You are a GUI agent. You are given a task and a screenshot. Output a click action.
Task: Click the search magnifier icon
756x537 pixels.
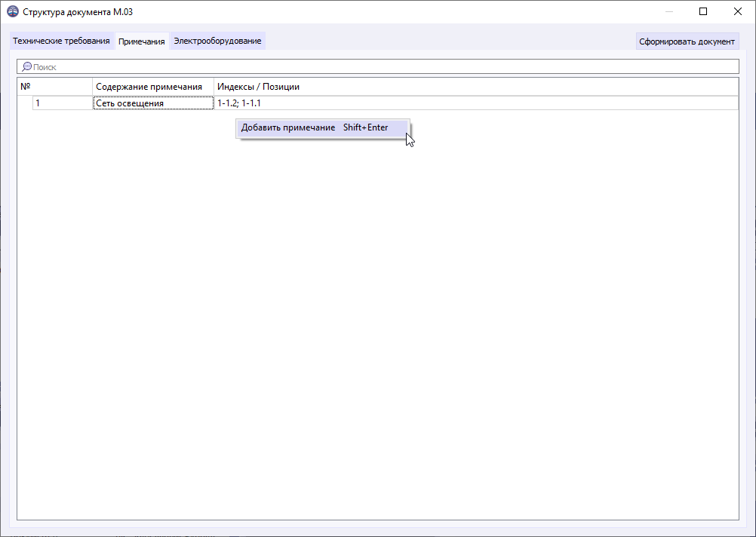click(24, 66)
